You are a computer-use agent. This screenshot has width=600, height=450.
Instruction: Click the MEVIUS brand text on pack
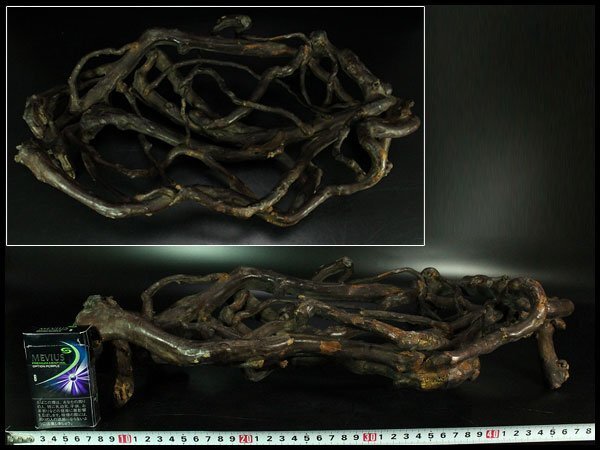pyautogui.click(x=48, y=358)
